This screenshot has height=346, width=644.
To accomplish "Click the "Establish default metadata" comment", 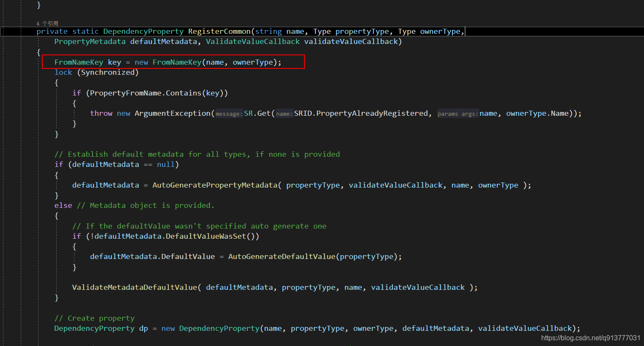I will click(197, 154).
